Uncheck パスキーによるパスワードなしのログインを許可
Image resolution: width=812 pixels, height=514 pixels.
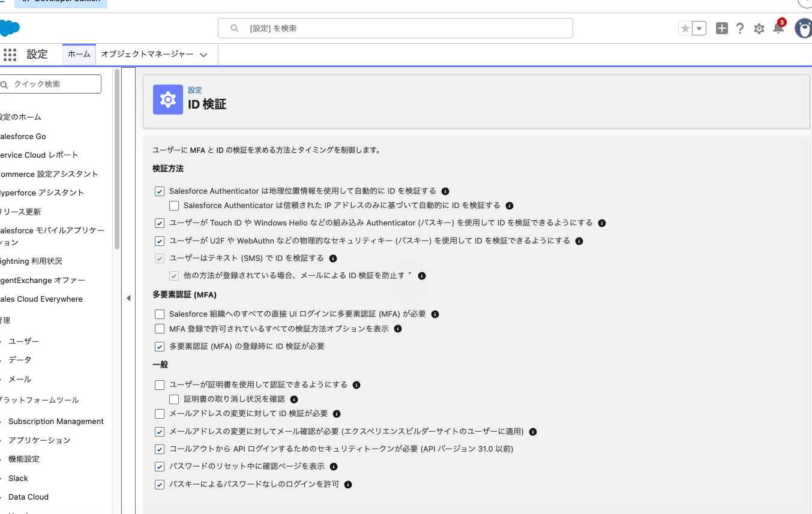(x=160, y=485)
